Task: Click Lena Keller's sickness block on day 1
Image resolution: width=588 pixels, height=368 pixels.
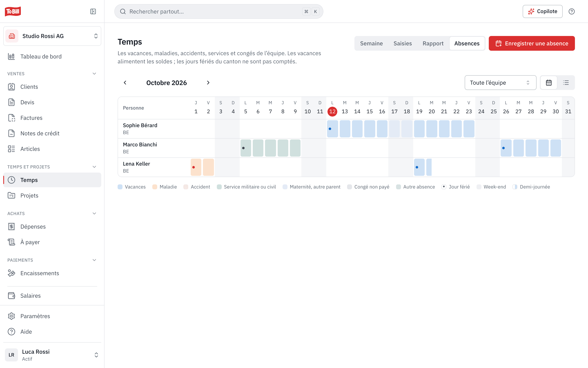Action: [x=196, y=167]
